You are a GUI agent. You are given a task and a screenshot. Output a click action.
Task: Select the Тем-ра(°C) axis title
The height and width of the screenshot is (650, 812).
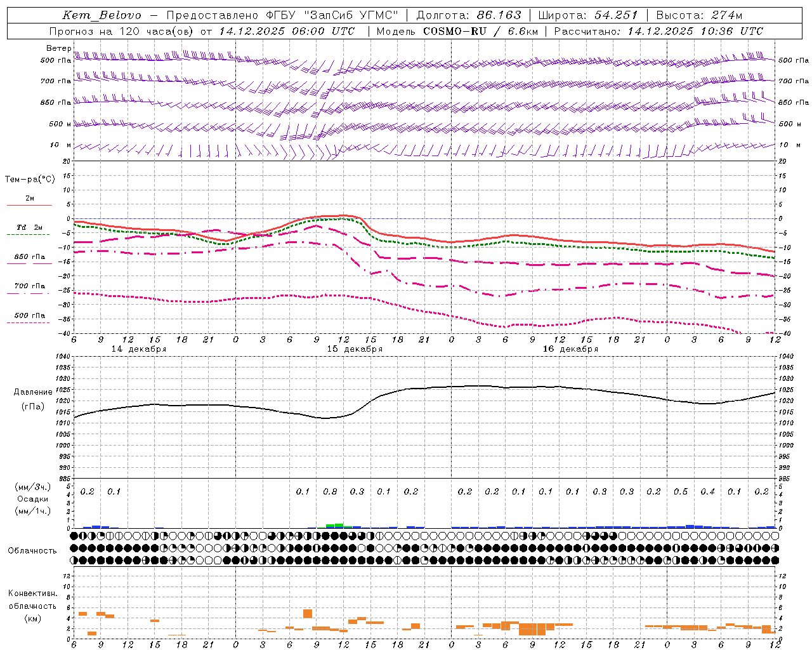point(30,180)
